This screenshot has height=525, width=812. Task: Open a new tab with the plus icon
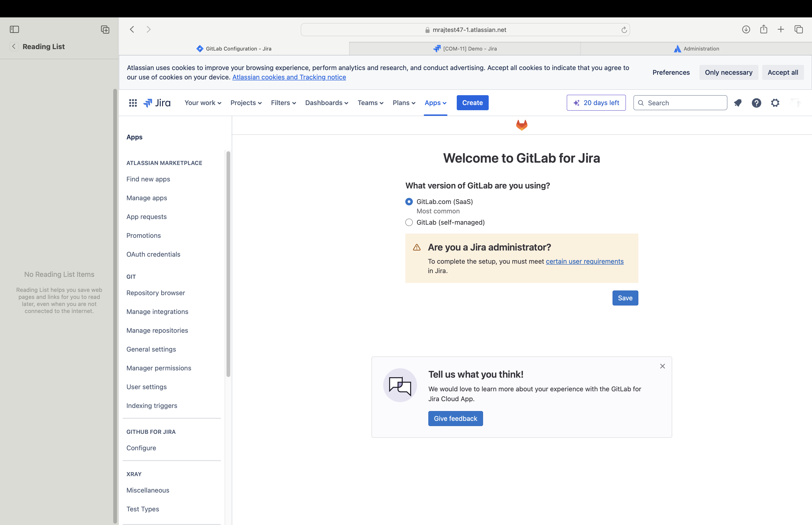pos(781,29)
